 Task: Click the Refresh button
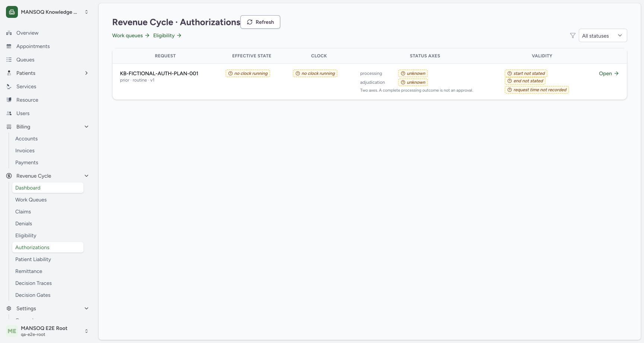click(260, 22)
